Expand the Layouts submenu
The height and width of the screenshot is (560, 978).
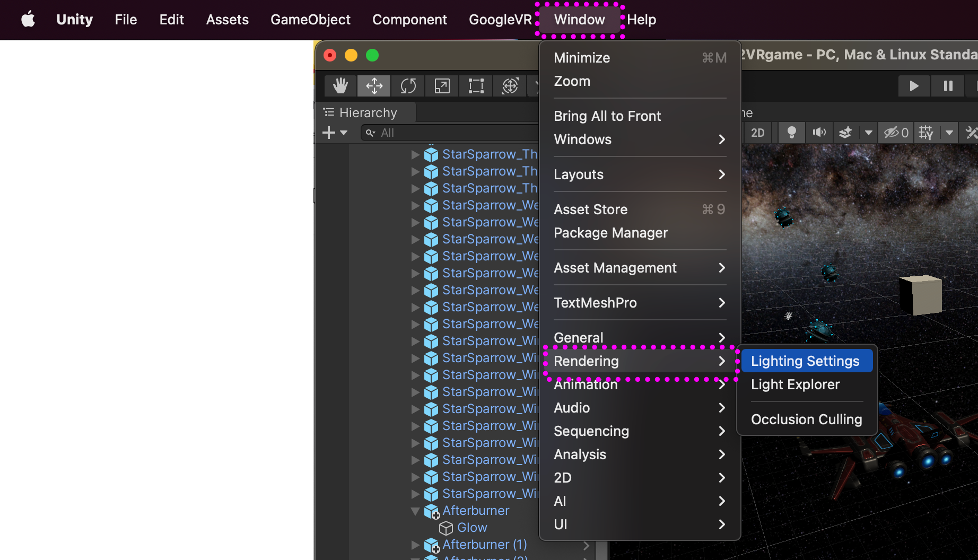click(x=640, y=174)
